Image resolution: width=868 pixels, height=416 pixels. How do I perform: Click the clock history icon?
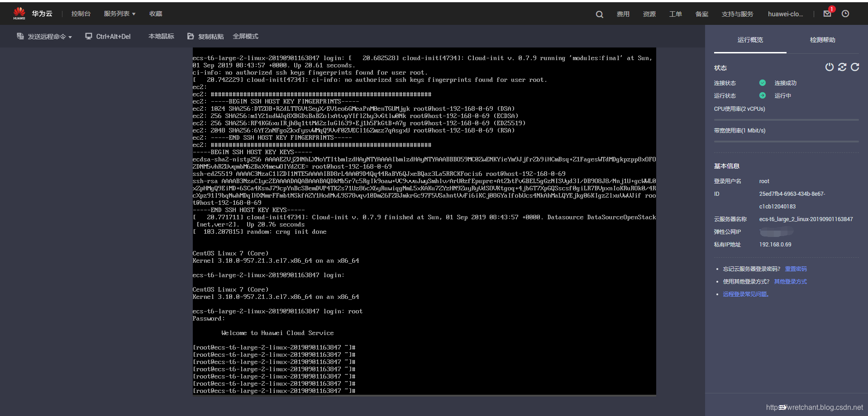(845, 14)
